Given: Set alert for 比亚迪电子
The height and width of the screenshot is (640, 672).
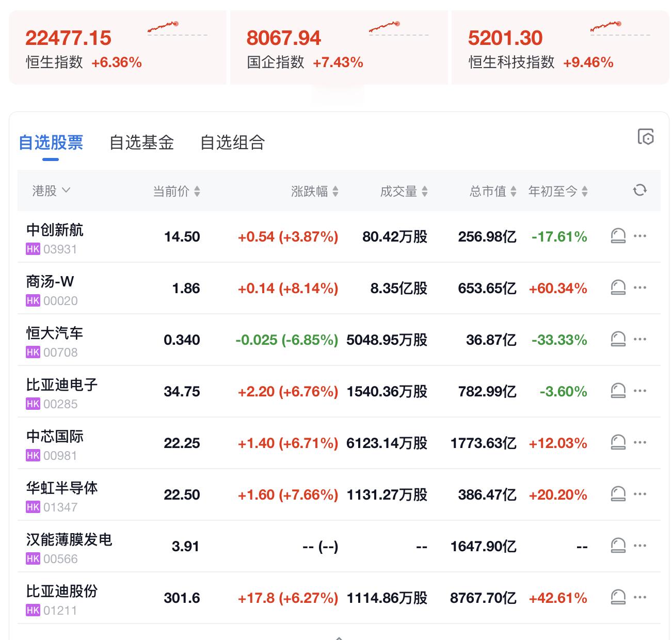Looking at the screenshot, I should point(618,391).
